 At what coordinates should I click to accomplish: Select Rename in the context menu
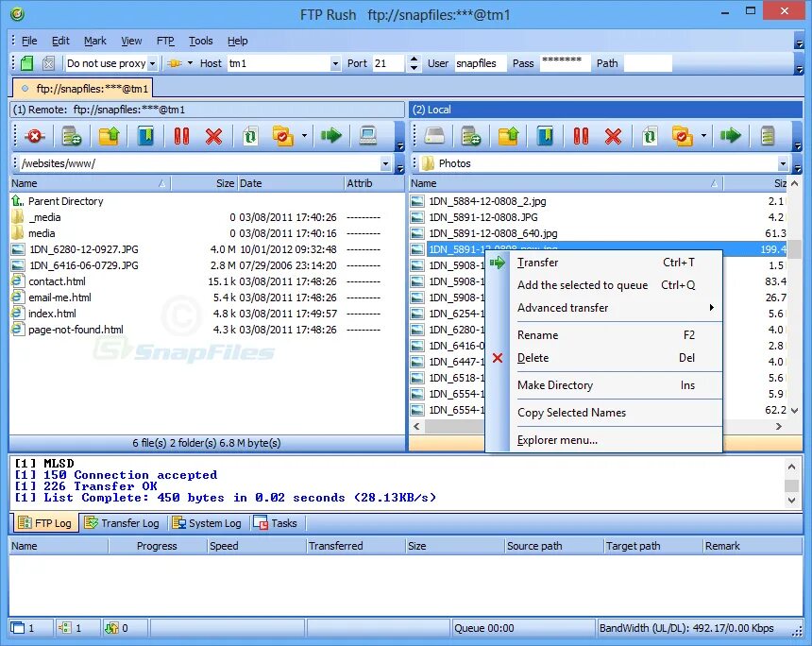[605, 335]
